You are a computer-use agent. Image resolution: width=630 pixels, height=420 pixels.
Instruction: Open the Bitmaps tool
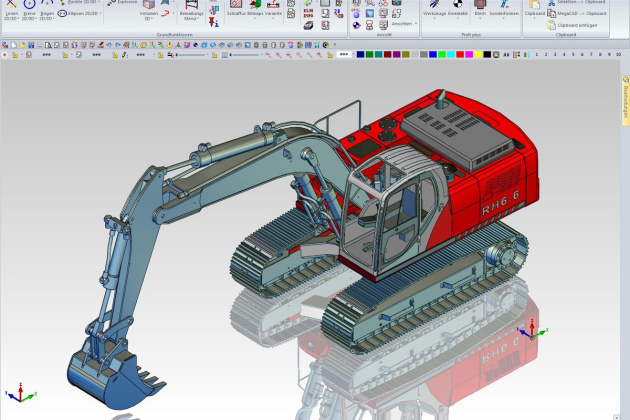click(x=254, y=7)
